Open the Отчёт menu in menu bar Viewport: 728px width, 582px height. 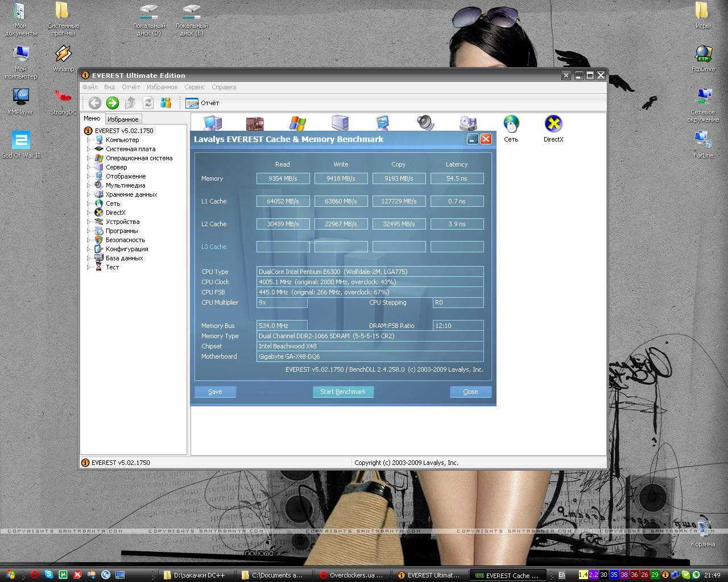point(131,87)
